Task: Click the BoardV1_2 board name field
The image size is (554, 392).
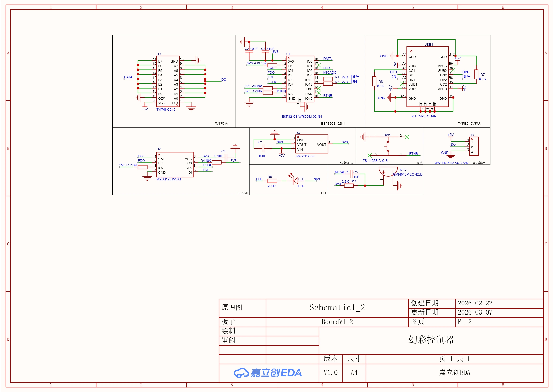Action: click(337, 322)
